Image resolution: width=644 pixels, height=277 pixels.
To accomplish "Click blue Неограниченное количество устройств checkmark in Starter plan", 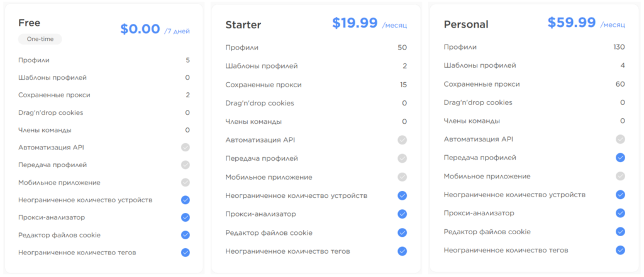I will 402,195.
